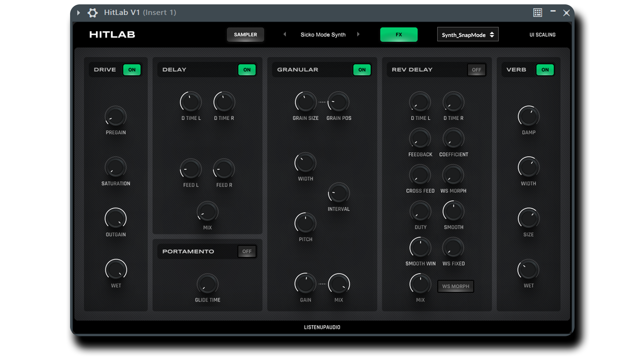Open the Synth_SnapMode dropdown
The image size is (644, 362).
[468, 35]
